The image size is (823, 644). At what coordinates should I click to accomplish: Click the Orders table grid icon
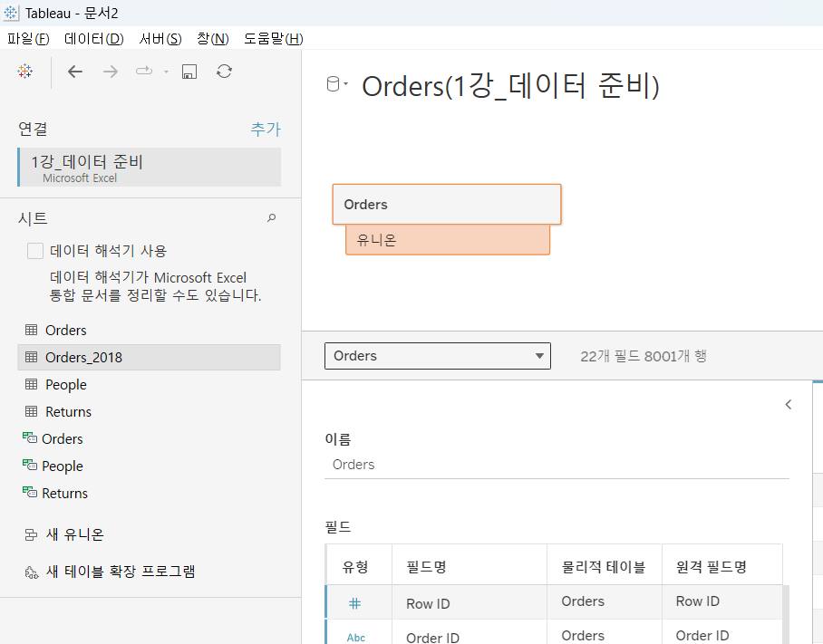tap(32, 330)
